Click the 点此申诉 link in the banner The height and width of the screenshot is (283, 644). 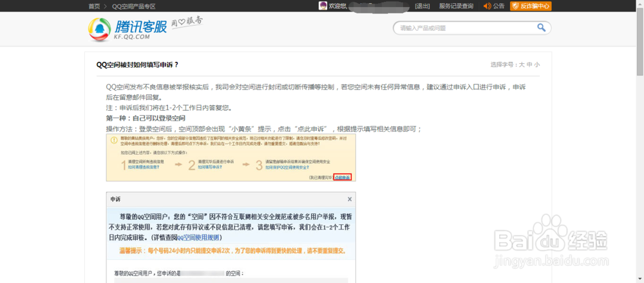coord(343,177)
